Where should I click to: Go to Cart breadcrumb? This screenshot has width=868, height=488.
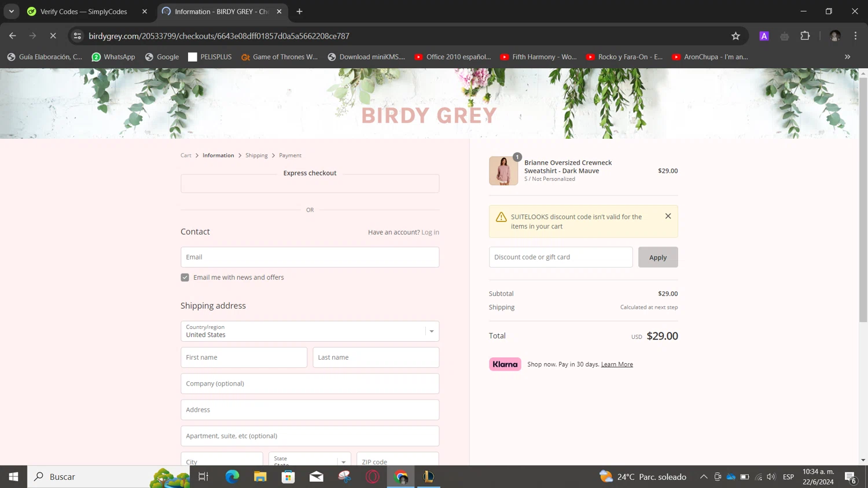(186, 156)
